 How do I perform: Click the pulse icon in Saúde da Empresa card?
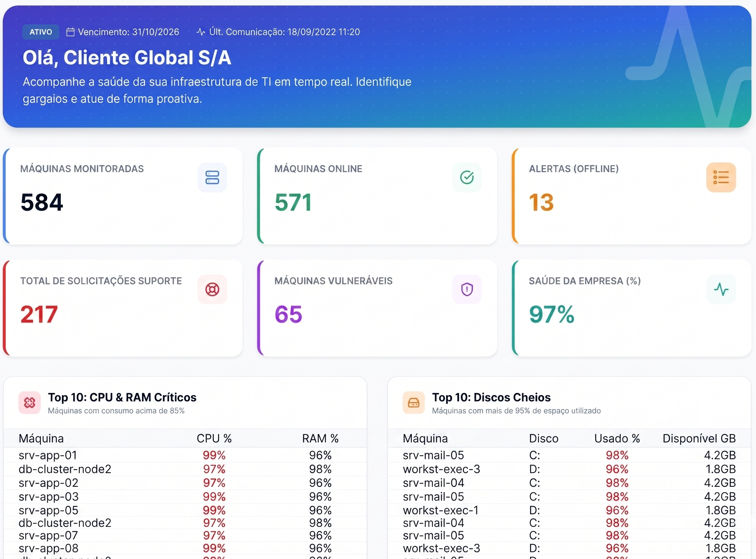[721, 289]
